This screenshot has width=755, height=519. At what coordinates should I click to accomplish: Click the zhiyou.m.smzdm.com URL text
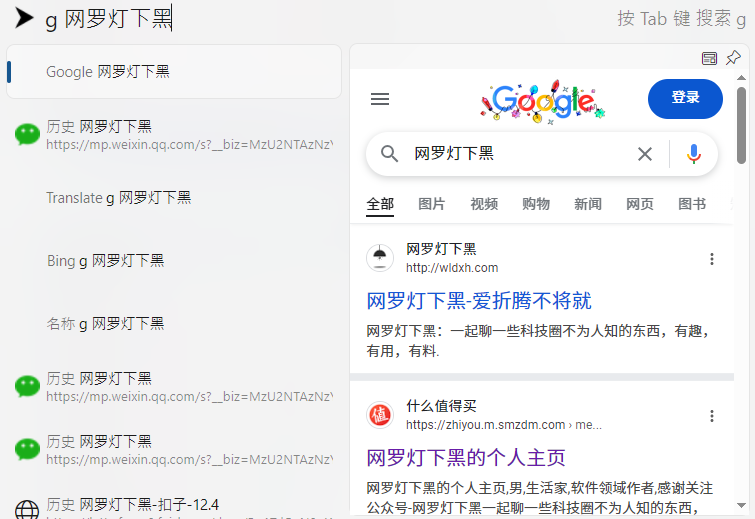click(504, 425)
